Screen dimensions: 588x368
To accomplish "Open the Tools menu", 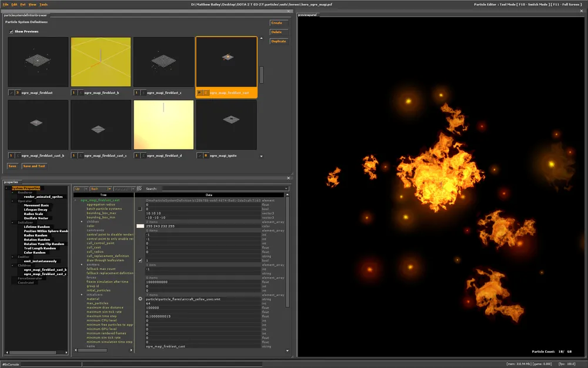I will point(44,4).
